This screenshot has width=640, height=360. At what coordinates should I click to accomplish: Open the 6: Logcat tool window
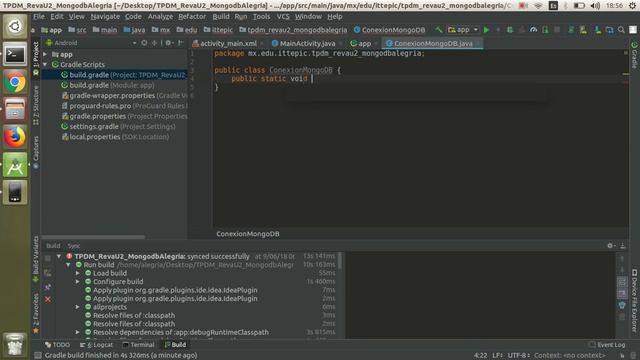pyautogui.click(x=97, y=345)
